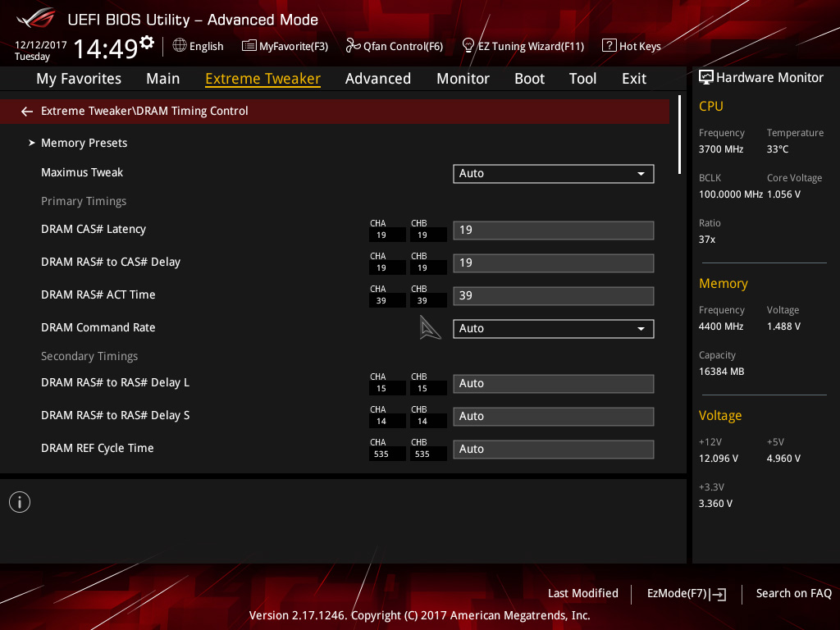The image size is (840, 630).
Task: Select DRAM RAS# to RAS# Delay L label
Action: (x=115, y=382)
